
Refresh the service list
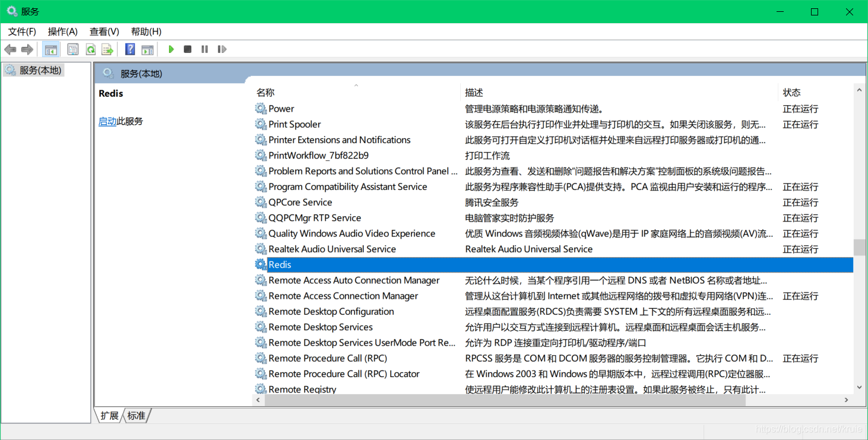click(x=90, y=49)
